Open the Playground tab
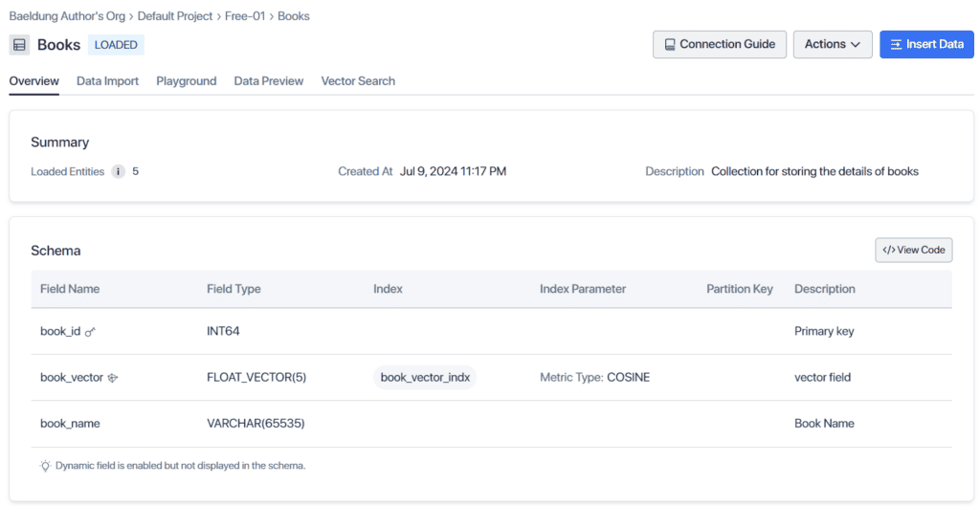This screenshot has height=506, width=980. click(x=187, y=81)
